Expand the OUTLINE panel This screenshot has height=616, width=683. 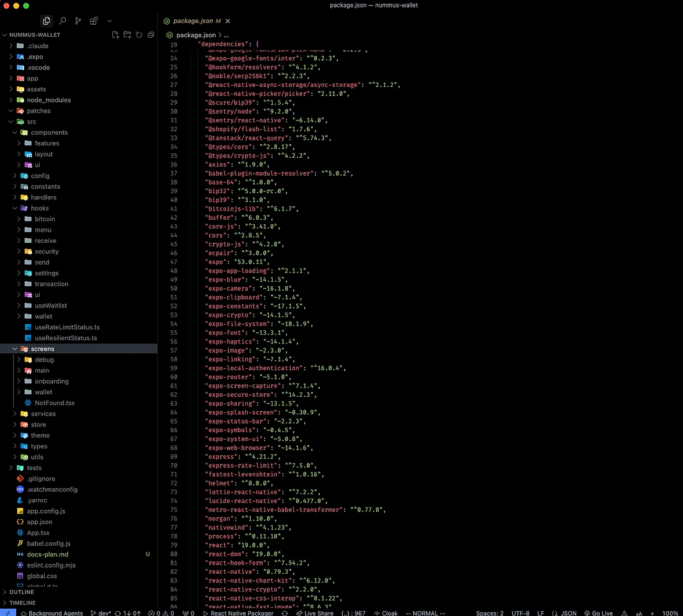click(x=78, y=592)
